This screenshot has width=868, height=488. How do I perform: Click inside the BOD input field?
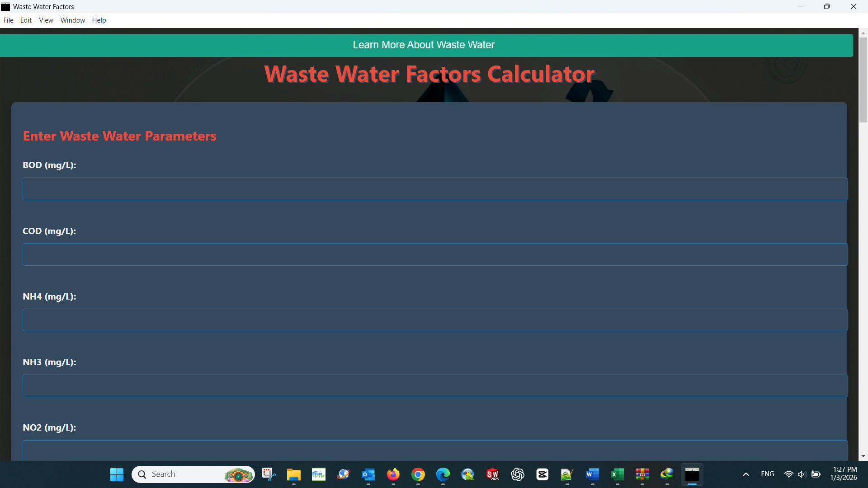[434, 189]
